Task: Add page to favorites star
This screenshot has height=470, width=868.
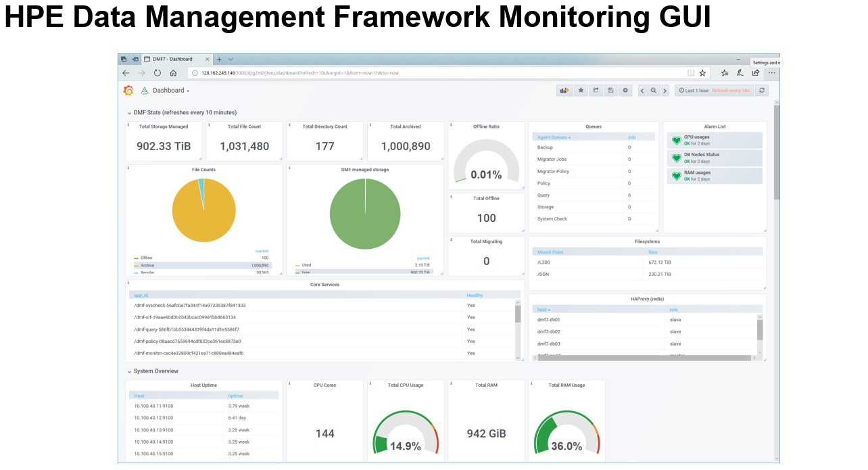Action: 702,73
